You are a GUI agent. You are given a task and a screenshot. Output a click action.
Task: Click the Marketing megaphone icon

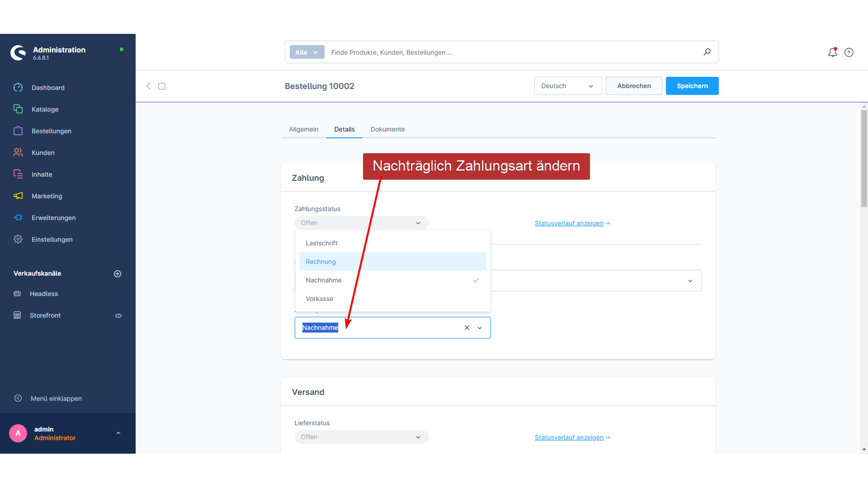click(x=18, y=196)
